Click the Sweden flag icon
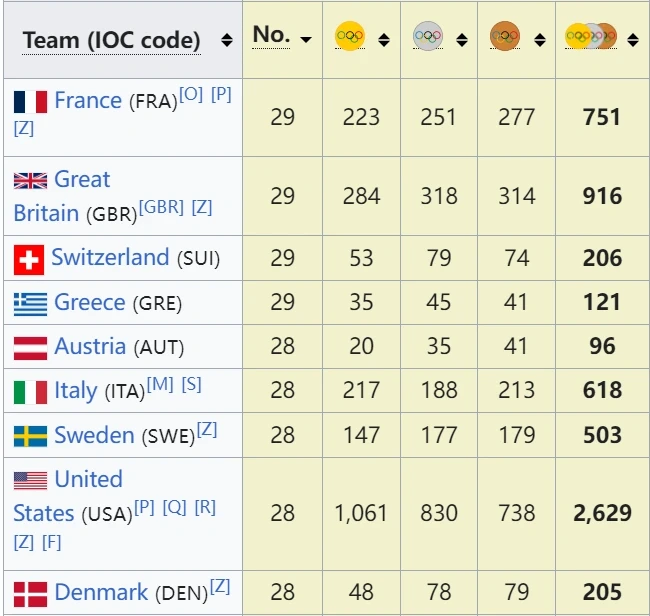Image resolution: width=650 pixels, height=616 pixels. point(30,436)
